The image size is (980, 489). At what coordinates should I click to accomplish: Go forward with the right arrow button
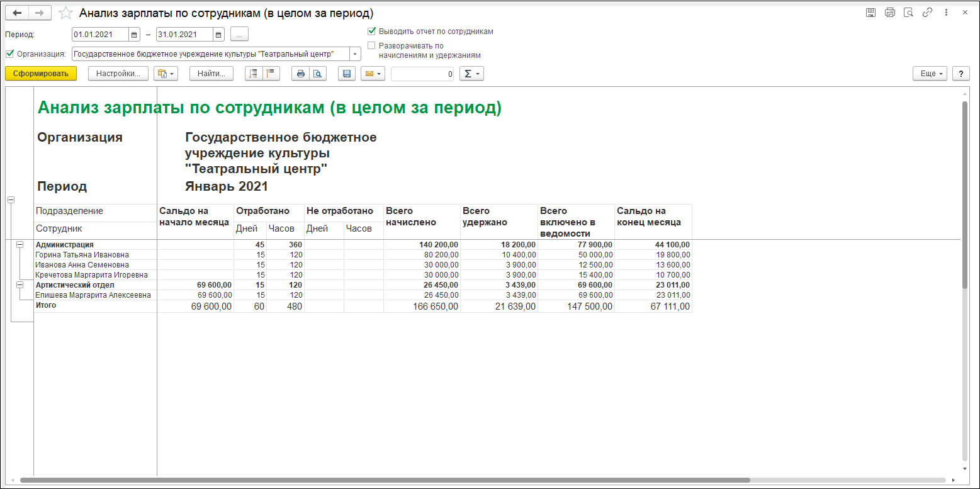tap(40, 13)
